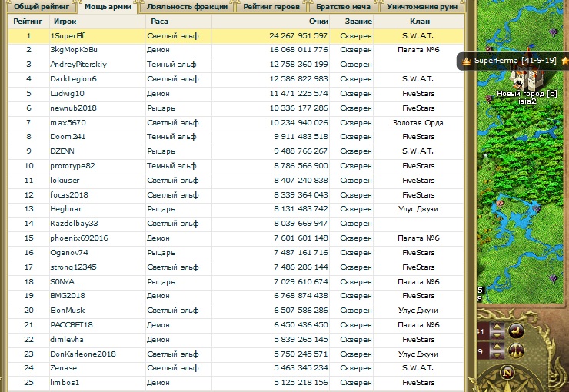Click the crown icon next to SuperFerma
569x392 pixels.
[x=466, y=60]
